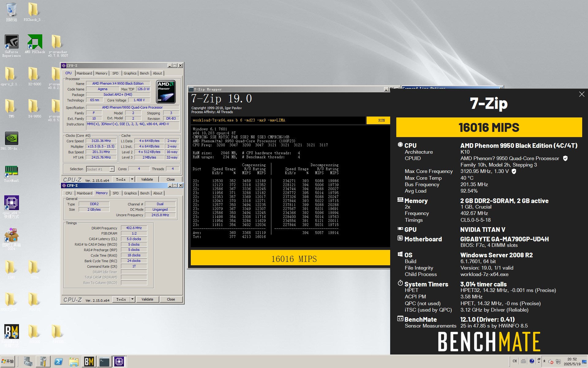The image size is (588, 368).
Task: Click GIGABYTE GA-MA790GP-UD4H motherboard text
Action: [504, 239]
